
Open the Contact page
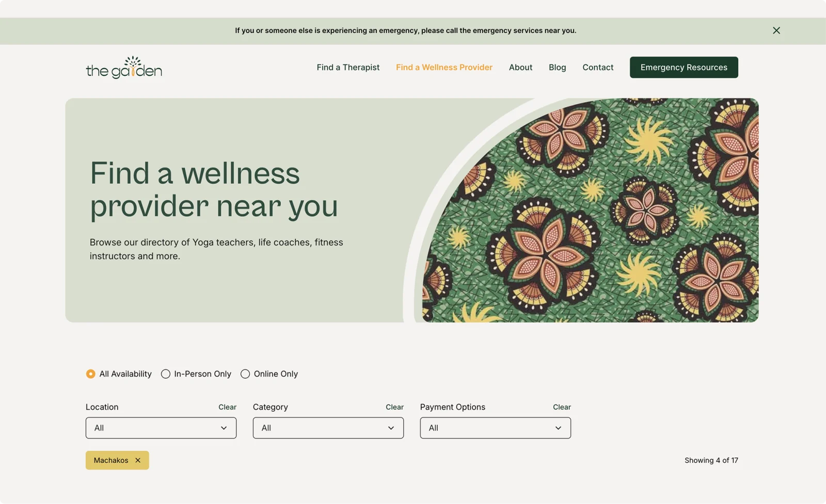(598, 67)
